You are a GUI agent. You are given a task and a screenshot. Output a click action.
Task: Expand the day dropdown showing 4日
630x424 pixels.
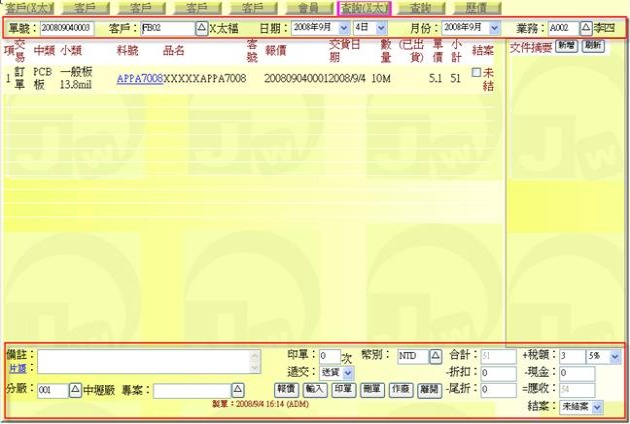click(381, 28)
